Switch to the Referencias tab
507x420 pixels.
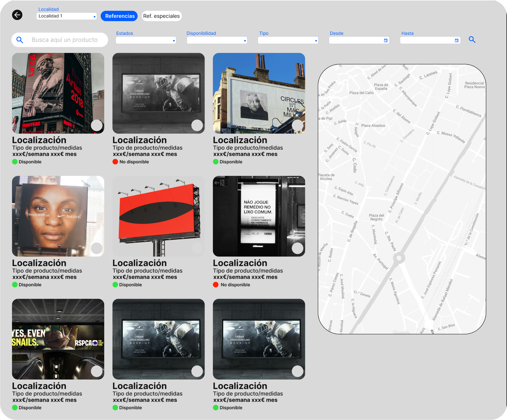(119, 16)
